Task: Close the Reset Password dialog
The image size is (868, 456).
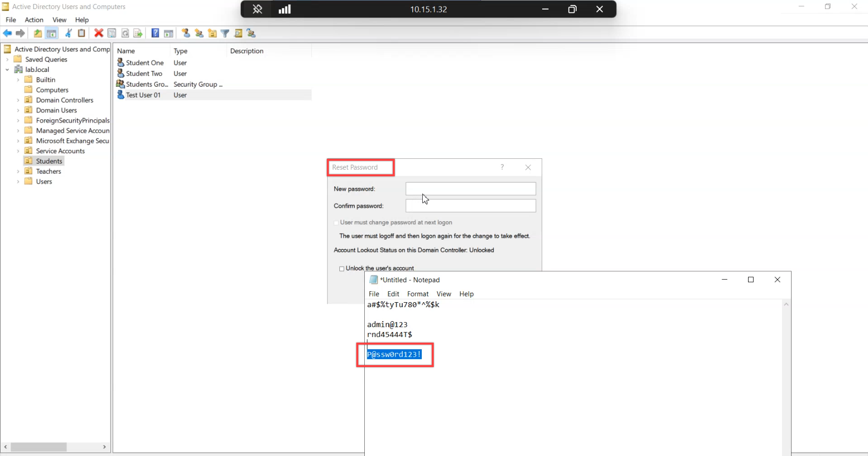Action: tap(528, 167)
